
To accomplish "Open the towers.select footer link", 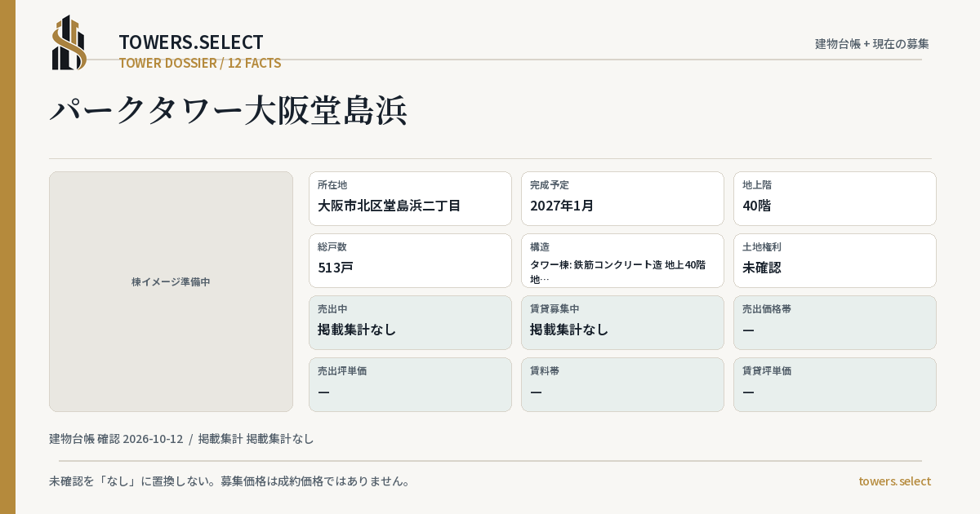I will 894,481.
